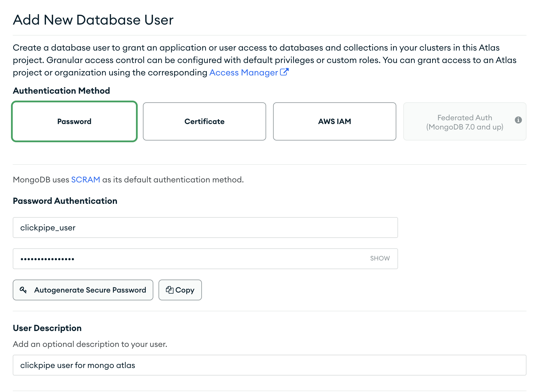Open the SCRAM documentation link
Image resolution: width=534 pixels, height=392 pixels.
85,179
